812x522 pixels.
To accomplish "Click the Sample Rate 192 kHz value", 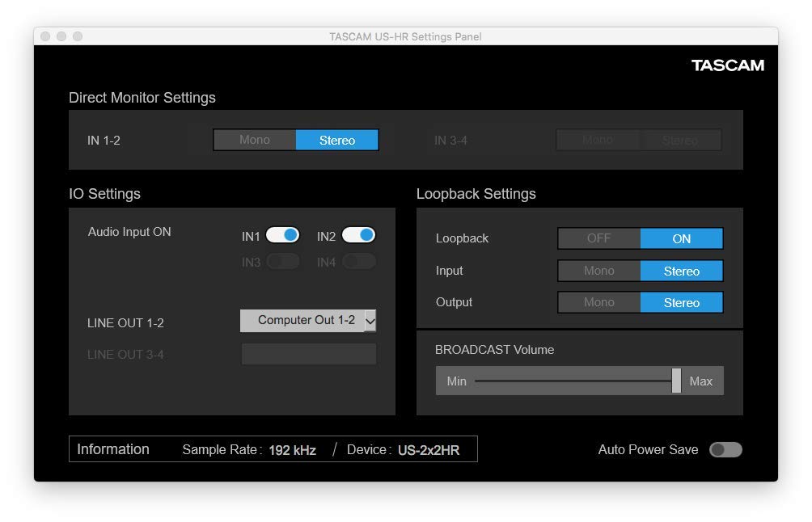I will pos(292,450).
